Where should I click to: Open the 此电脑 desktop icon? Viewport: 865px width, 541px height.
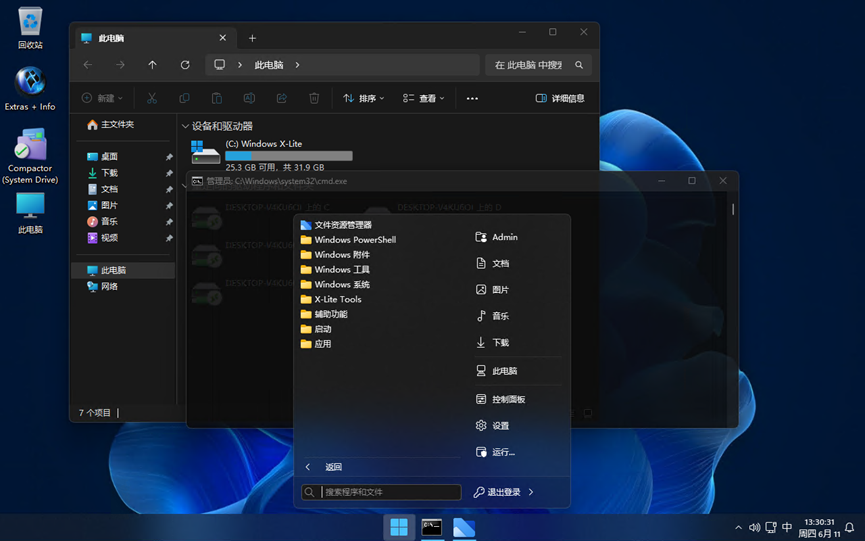pos(30,213)
